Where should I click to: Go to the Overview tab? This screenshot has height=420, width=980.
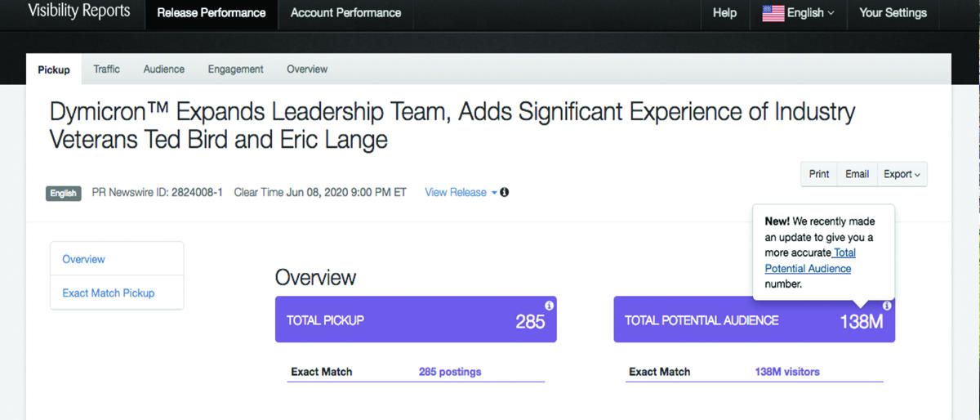click(307, 69)
